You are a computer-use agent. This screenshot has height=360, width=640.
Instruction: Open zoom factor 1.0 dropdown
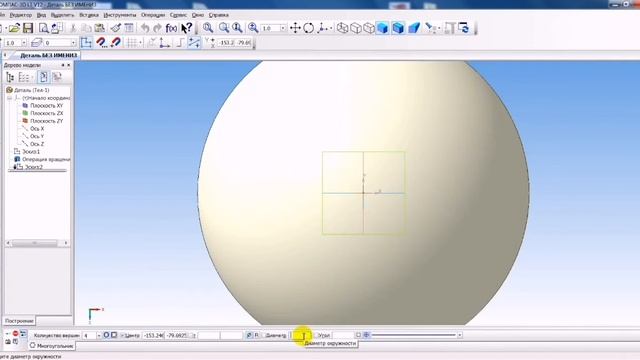click(283, 28)
